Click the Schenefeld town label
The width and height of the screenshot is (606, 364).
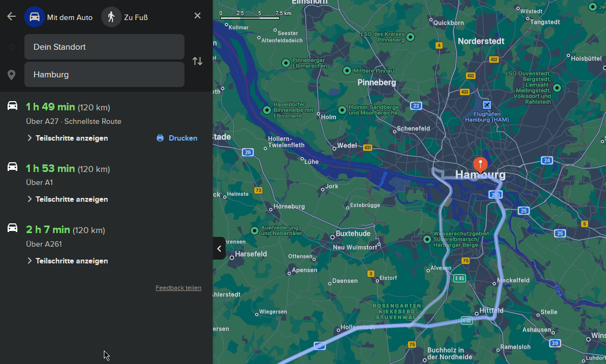tap(413, 128)
